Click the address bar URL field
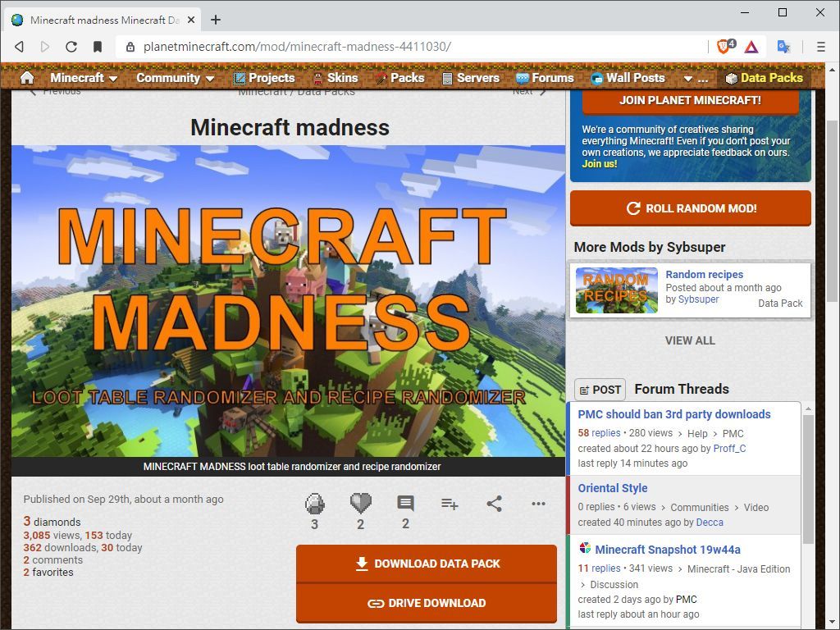The image size is (840, 630). pyautogui.click(x=413, y=47)
